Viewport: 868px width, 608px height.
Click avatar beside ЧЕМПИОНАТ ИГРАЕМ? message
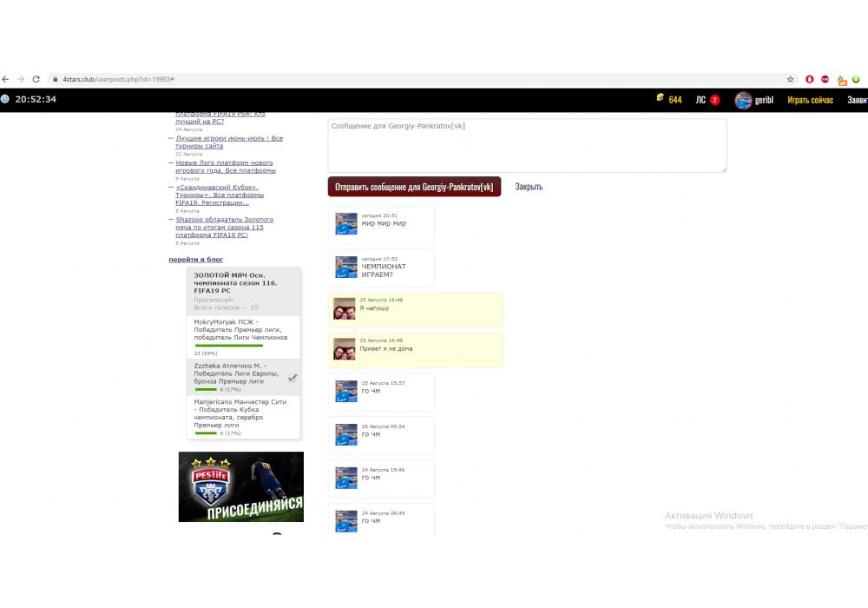[x=346, y=267]
